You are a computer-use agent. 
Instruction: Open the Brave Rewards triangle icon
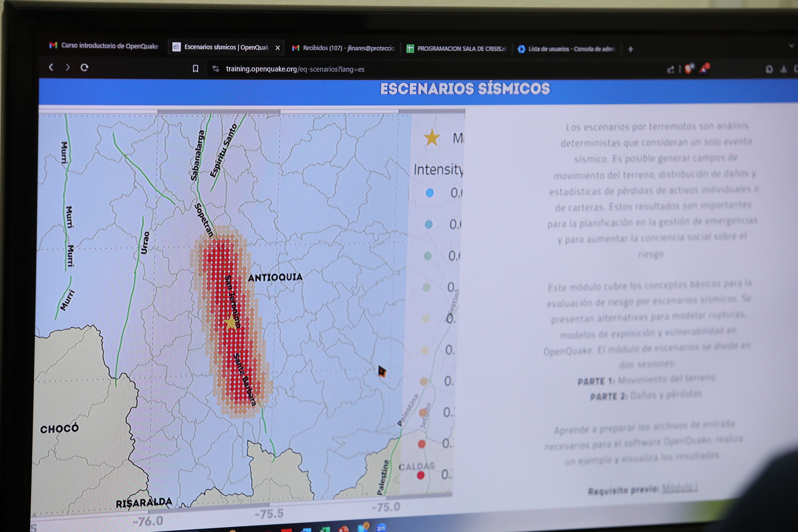[705, 68]
